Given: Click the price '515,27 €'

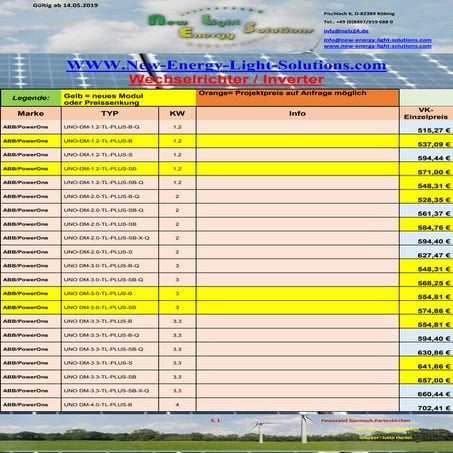Looking at the screenshot, I should point(434,130).
